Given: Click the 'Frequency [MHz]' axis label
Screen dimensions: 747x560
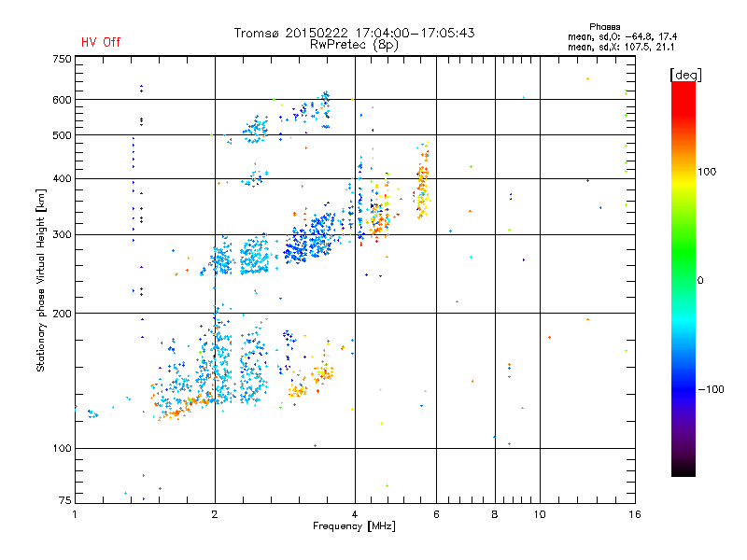Looking at the screenshot, I should click(354, 526).
